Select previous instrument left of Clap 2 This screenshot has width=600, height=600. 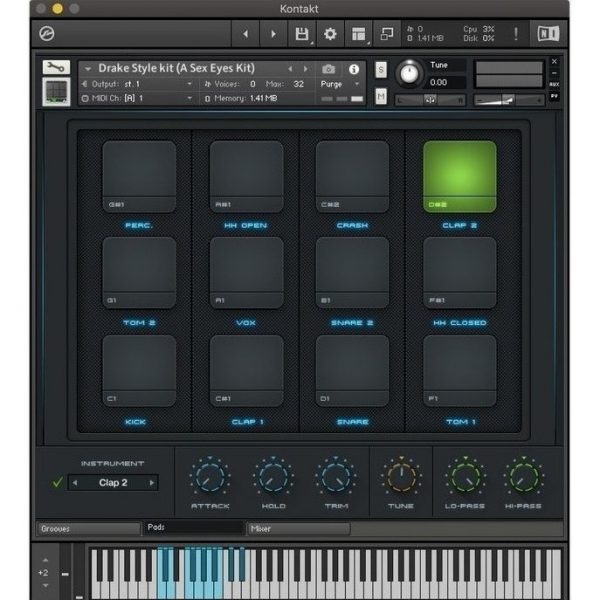tap(75, 483)
